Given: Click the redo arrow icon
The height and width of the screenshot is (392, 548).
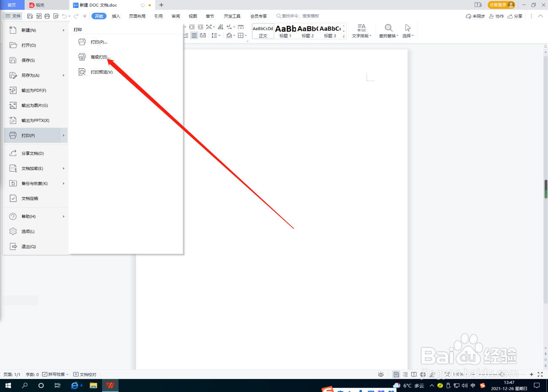Looking at the screenshot, I should click(76, 16).
